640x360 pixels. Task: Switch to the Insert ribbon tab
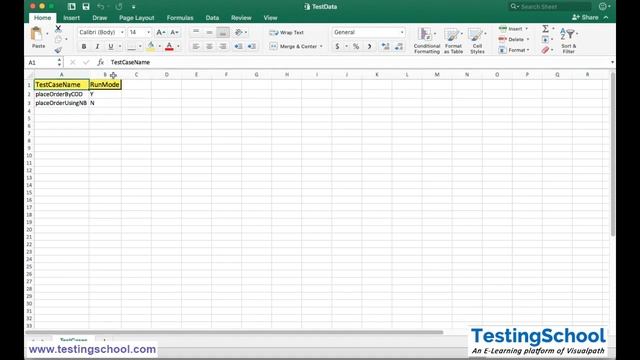tap(71, 18)
